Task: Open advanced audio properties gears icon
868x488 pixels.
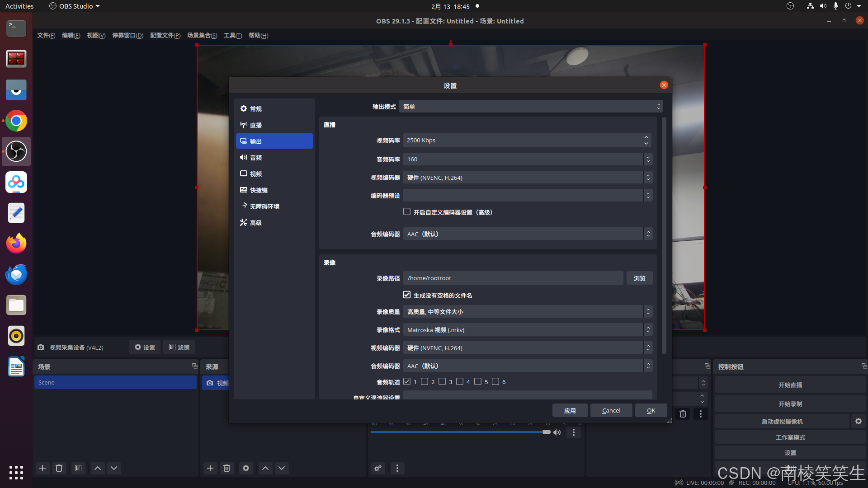Action: (x=378, y=468)
